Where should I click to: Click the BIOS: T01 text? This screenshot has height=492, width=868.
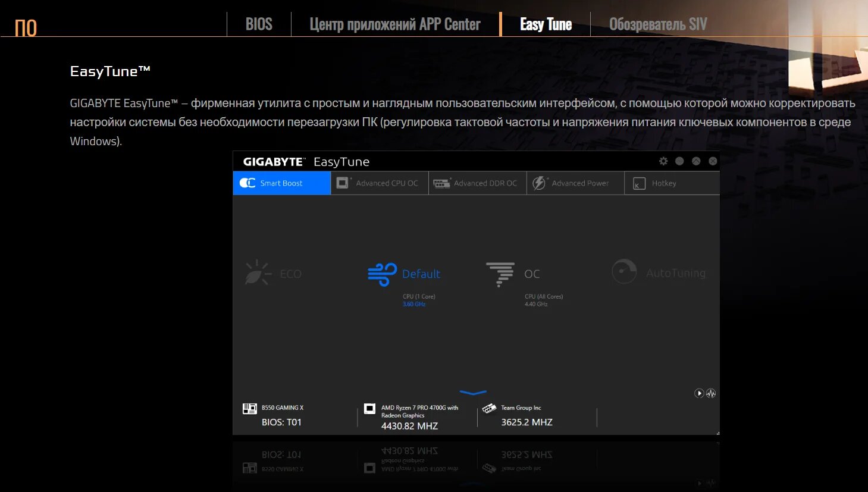[x=281, y=422]
